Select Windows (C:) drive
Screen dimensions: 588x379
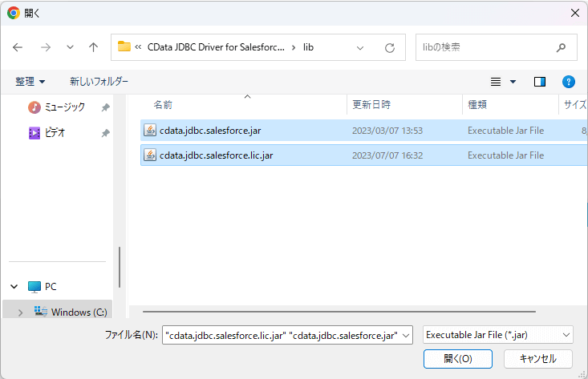71,312
